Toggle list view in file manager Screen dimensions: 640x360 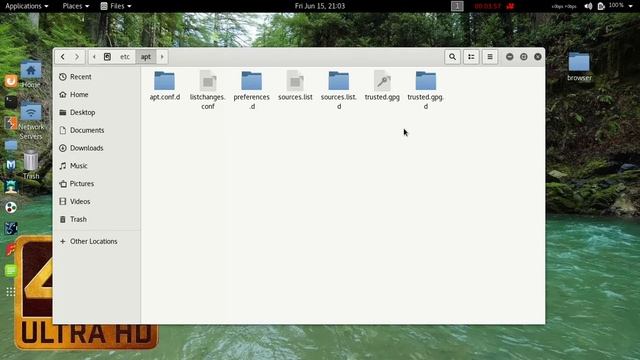click(x=471, y=57)
